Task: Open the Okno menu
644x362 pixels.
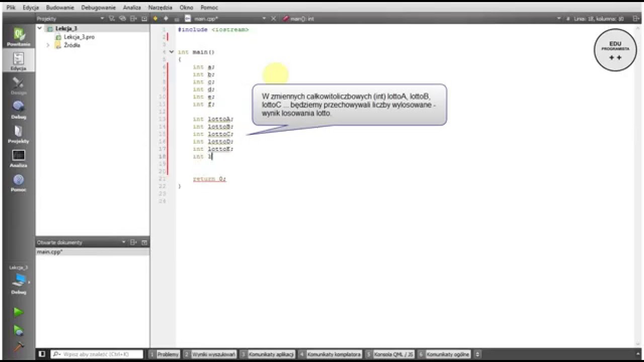Action: [x=186, y=8]
